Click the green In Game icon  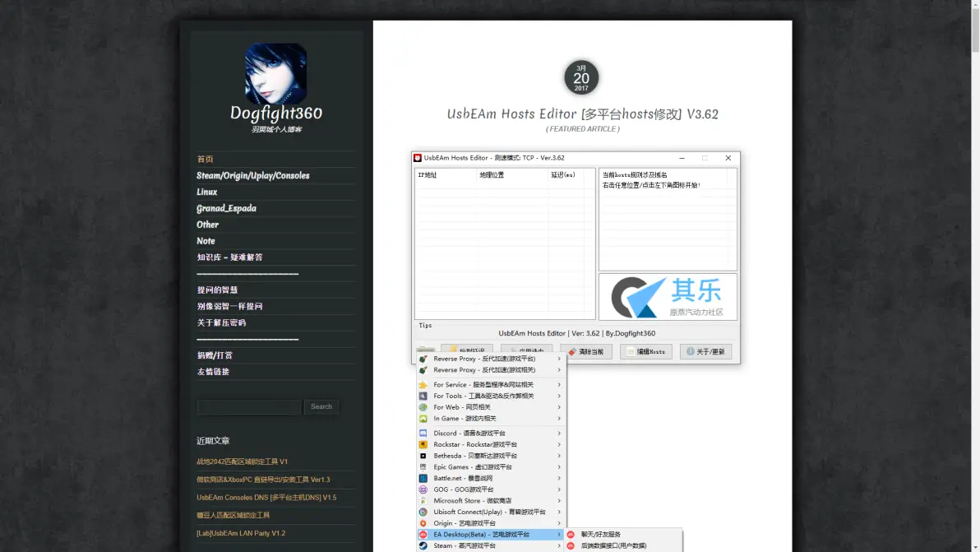[x=423, y=419]
